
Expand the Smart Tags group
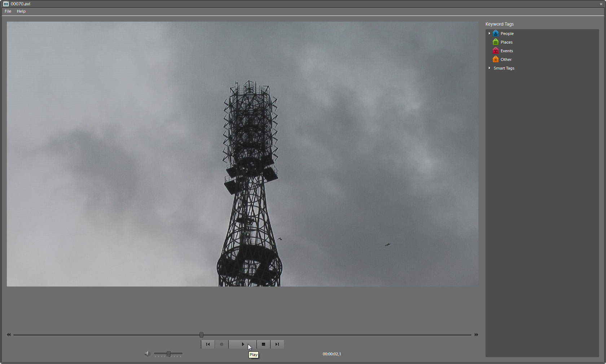coord(489,68)
